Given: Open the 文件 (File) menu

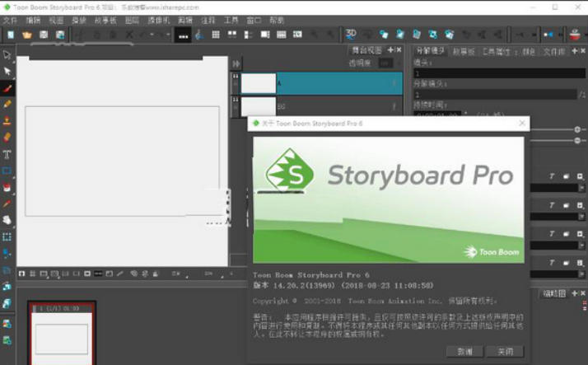Looking at the screenshot, I should point(10,20).
